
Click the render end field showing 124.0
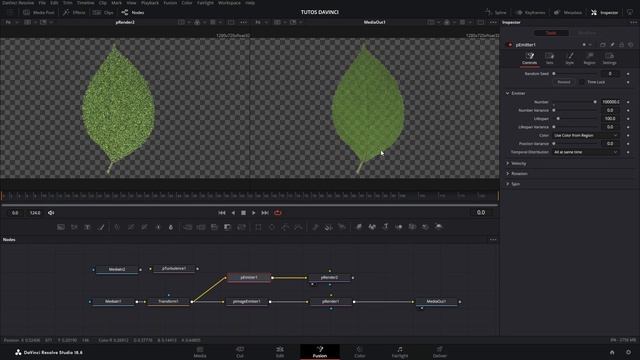click(35, 213)
